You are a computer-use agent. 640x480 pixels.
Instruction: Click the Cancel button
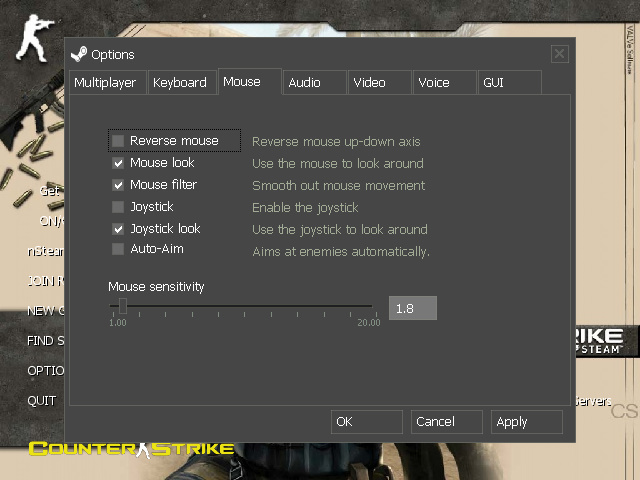click(x=445, y=422)
